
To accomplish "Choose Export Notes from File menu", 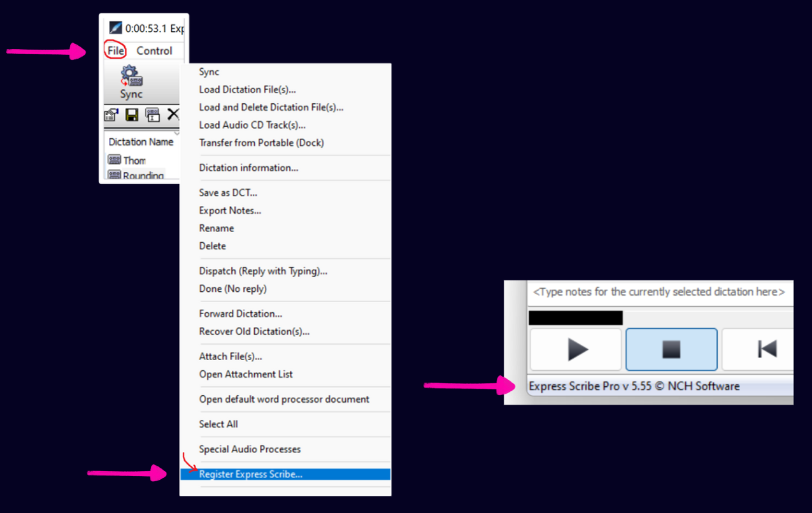I will pyautogui.click(x=230, y=211).
